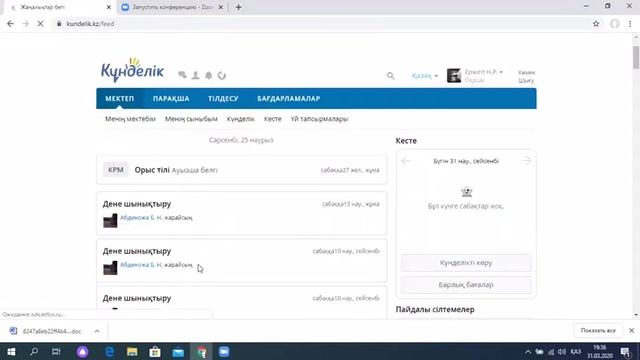Click teacher avatar in 13 нау. entry
The image size is (640, 360).
click(x=110, y=220)
